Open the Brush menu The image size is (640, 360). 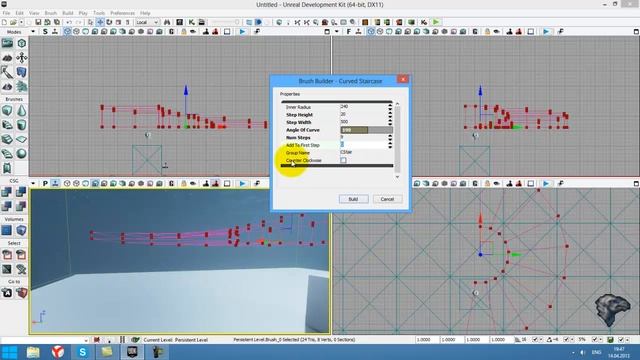coord(51,13)
